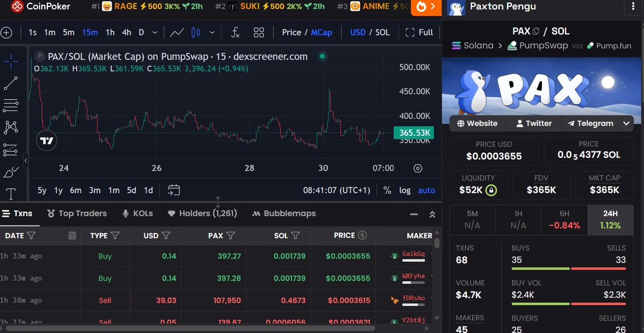Select the 24H stats tab
This screenshot has width=644, height=333.
tap(610, 219)
